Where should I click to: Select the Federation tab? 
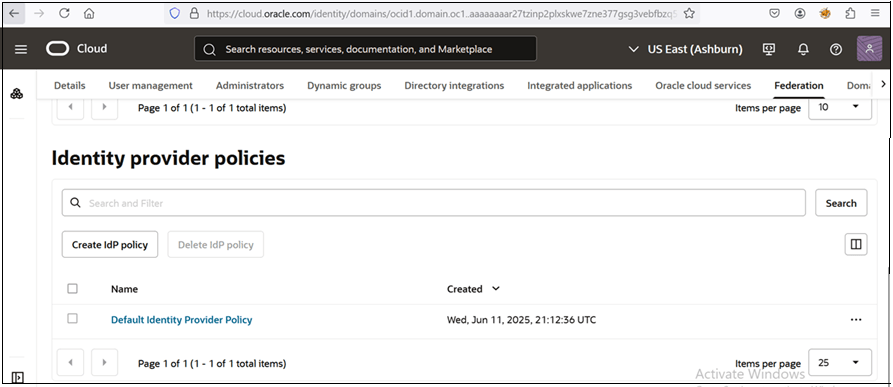pos(798,85)
